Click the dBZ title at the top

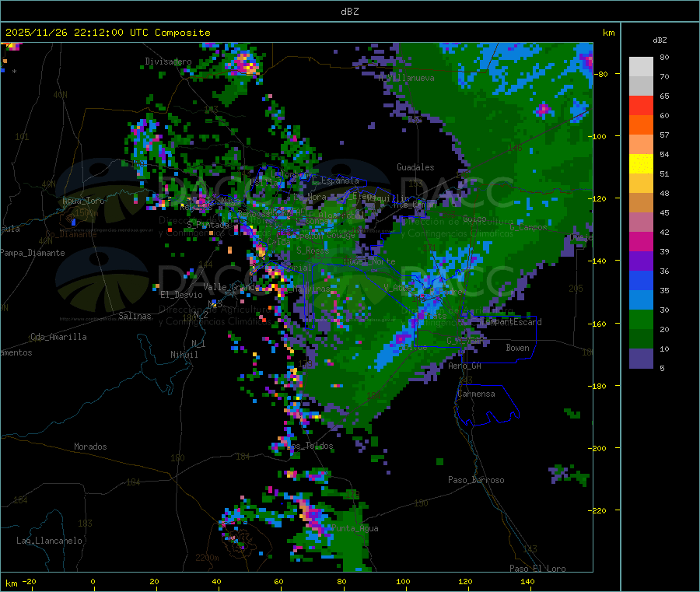pyautogui.click(x=349, y=12)
